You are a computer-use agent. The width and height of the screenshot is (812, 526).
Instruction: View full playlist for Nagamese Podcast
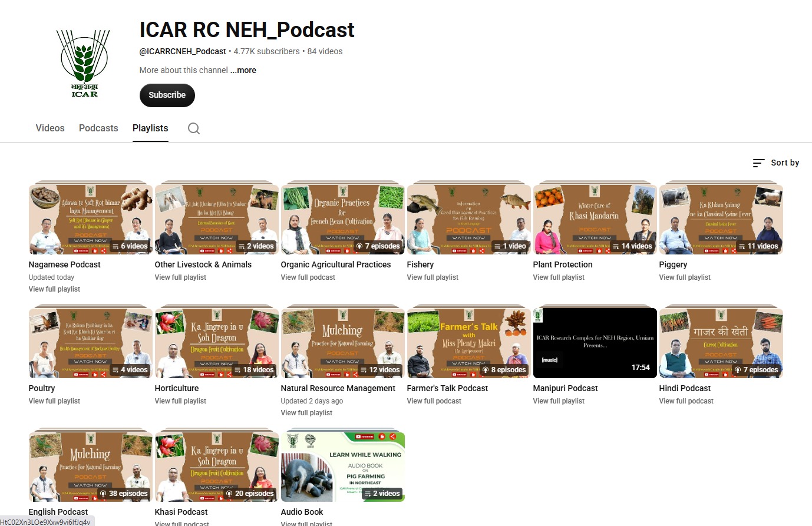(54, 289)
